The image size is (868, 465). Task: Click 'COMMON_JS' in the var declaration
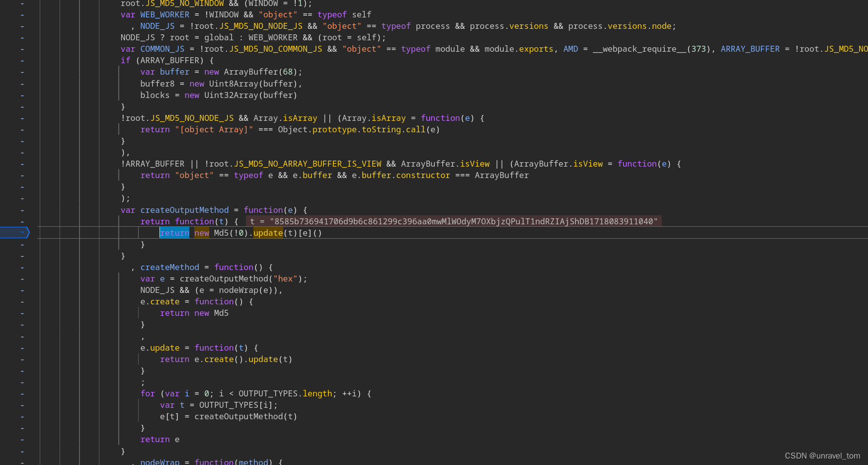[162, 49]
